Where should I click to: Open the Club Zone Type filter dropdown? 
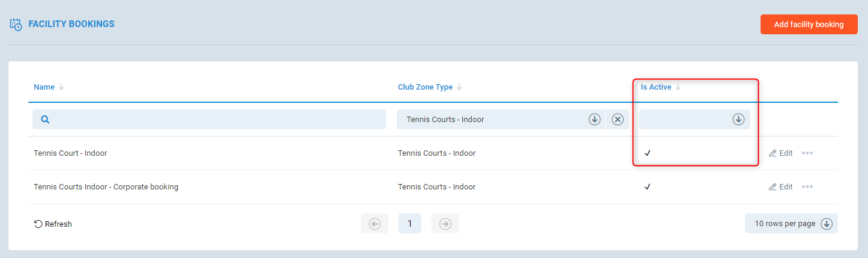point(594,120)
